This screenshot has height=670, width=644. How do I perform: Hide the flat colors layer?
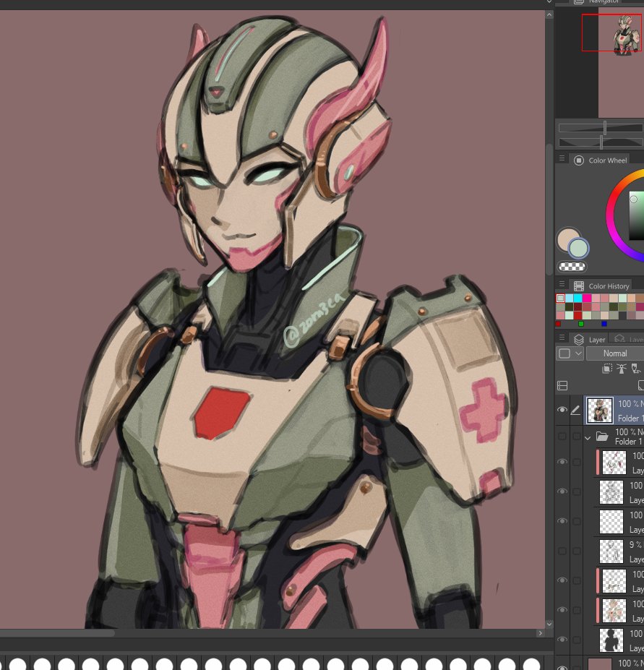[x=562, y=610]
